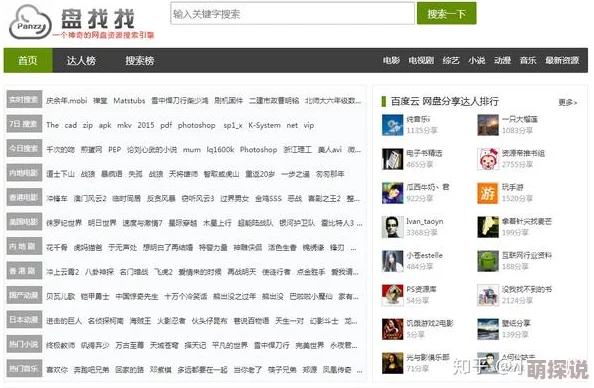Open the 达人榜 tab

[x=81, y=60]
